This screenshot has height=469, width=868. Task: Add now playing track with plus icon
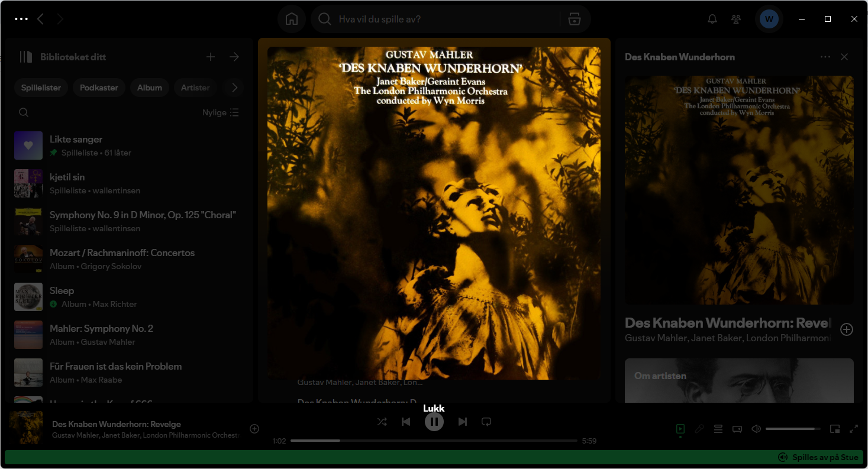pos(254,429)
